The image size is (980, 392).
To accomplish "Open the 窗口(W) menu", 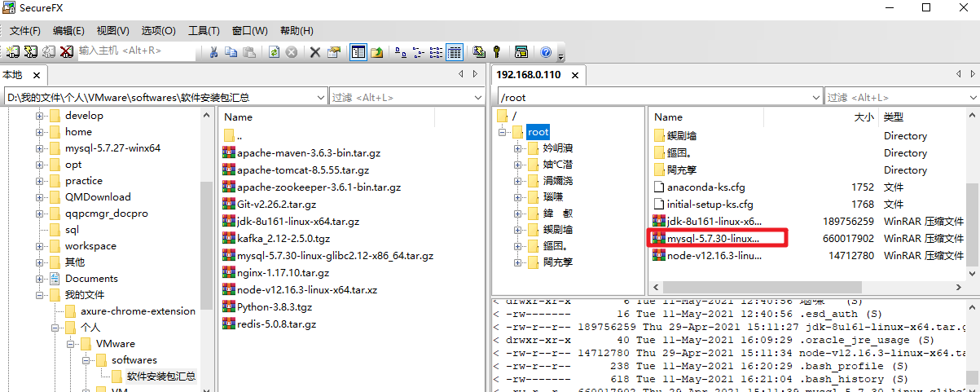I will [x=249, y=31].
